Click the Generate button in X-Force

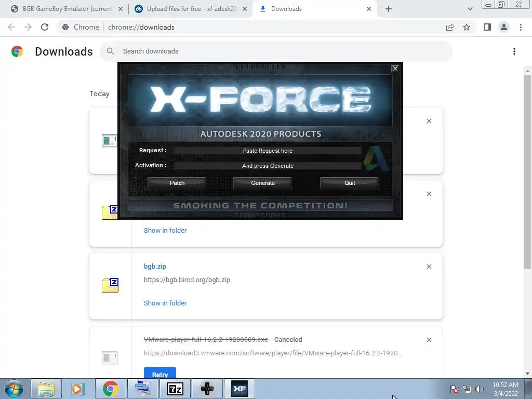pyautogui.click(x=263, y=183)
